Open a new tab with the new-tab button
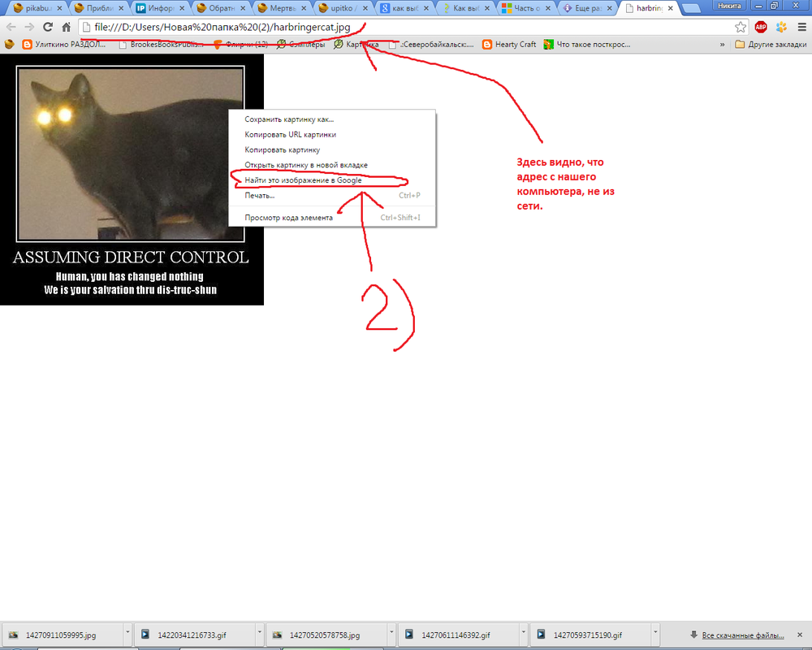The width and height of the screenshot is (812, 650). pyautogui.click(x=691, y=8)
